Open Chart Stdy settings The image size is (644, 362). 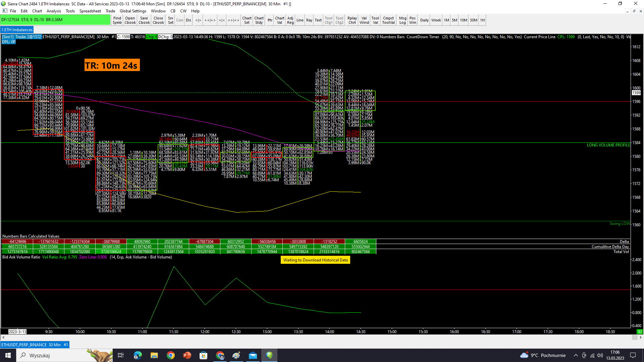pos(259,20)
